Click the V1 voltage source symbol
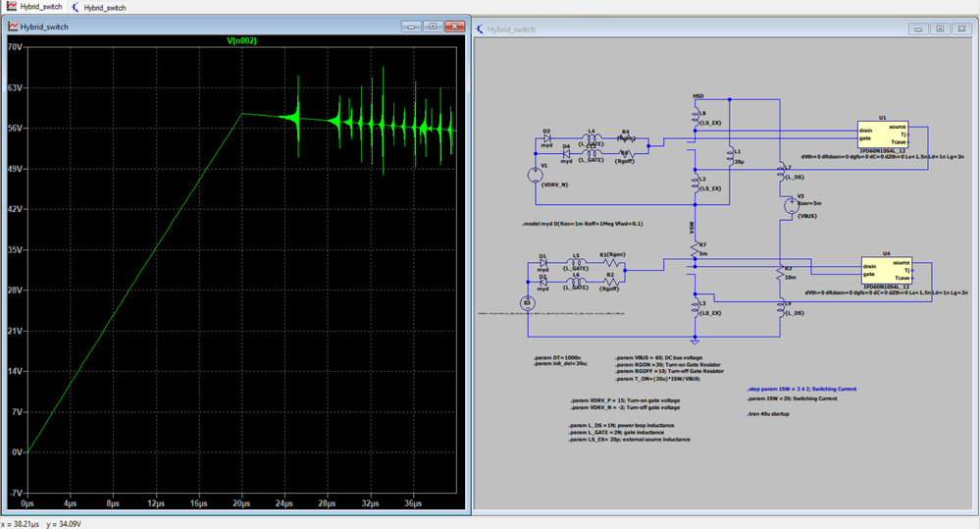Screen dimensions: 980x529 point(536,174)
